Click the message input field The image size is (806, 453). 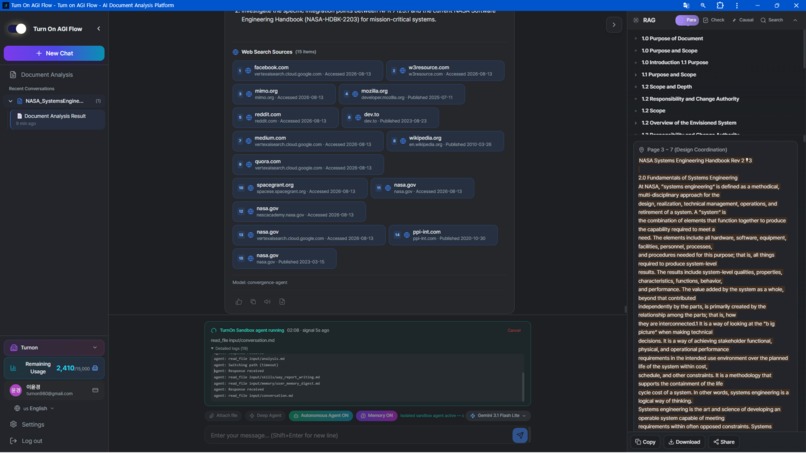[358, 436]
